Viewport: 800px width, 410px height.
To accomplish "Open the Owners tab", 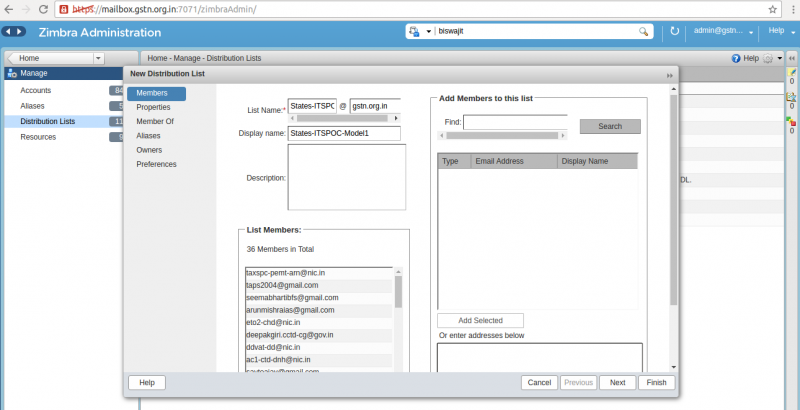I will point(149,150).
